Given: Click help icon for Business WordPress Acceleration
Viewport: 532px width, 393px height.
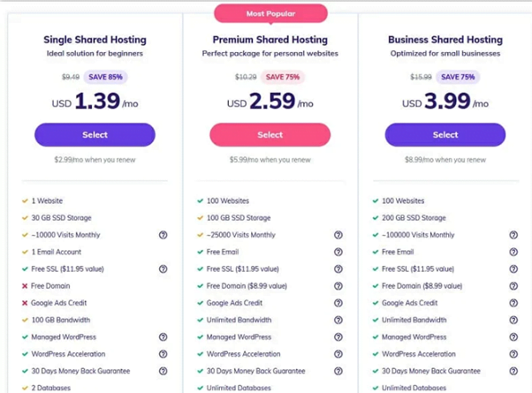Looking at the screenshot, I should pyautogui.click(x=513, y=353).
